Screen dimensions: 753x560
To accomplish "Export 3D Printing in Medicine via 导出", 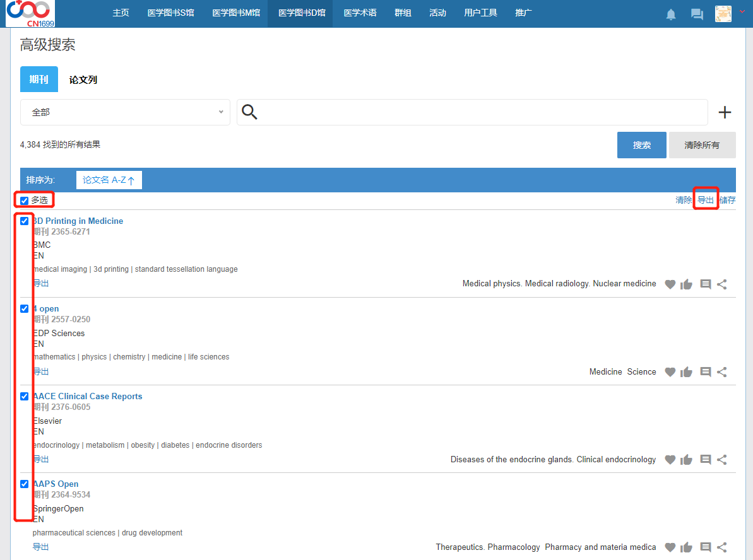I will pos(41,283).
